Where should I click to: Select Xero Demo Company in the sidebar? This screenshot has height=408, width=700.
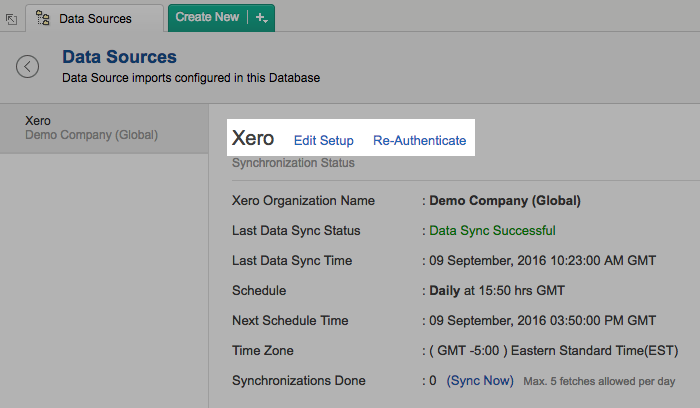pyautogui.click(x=90, y=127)
